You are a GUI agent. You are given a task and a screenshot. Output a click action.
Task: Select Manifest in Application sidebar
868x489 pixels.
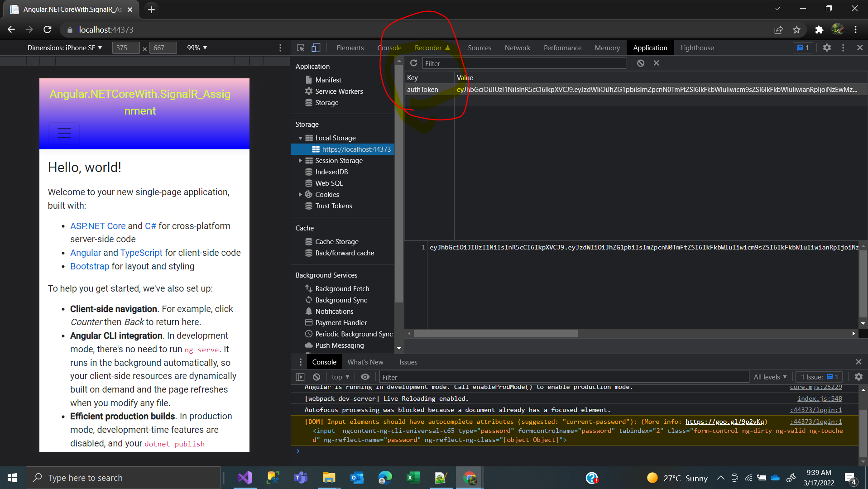pyautogui.click(x=328, y=80)
